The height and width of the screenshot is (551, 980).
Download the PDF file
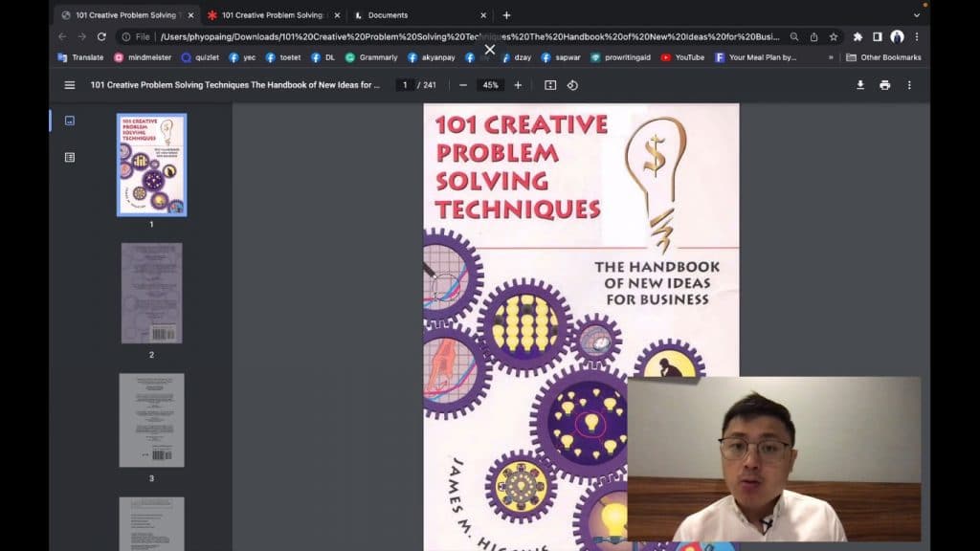pos(860,85)
